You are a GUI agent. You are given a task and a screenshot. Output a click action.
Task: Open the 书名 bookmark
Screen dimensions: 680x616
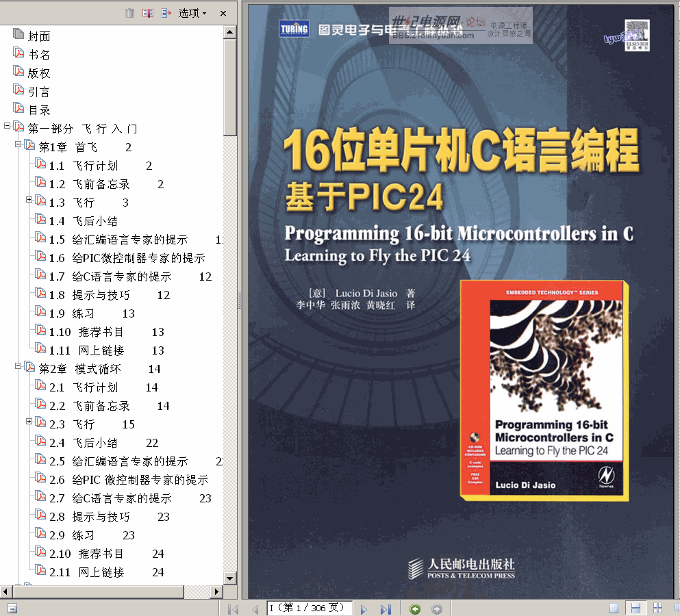39,55
